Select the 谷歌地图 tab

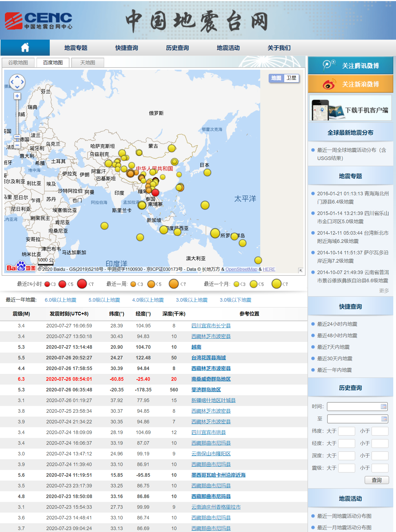click(x=18, y=63)
